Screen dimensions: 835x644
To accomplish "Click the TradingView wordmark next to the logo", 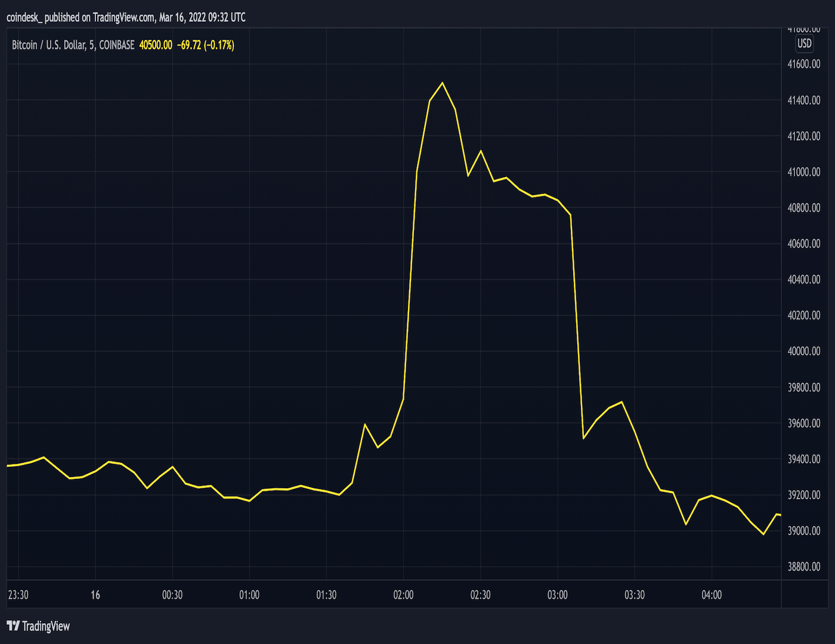I will click(45, 626).
